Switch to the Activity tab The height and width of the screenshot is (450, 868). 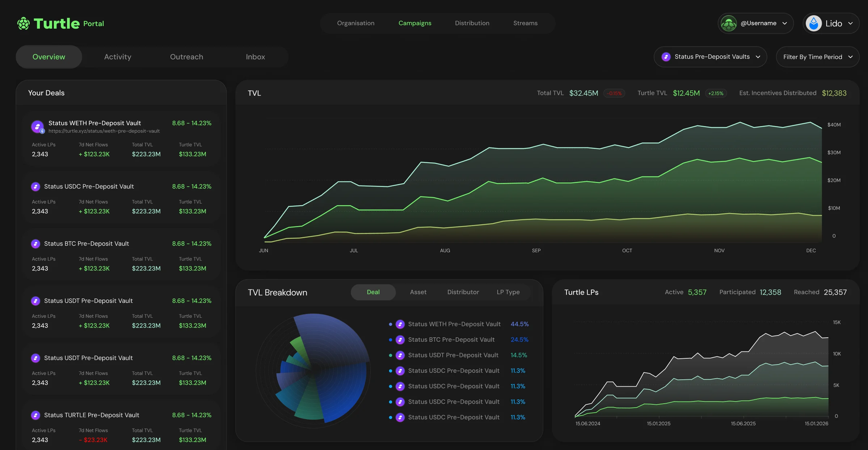118,57
